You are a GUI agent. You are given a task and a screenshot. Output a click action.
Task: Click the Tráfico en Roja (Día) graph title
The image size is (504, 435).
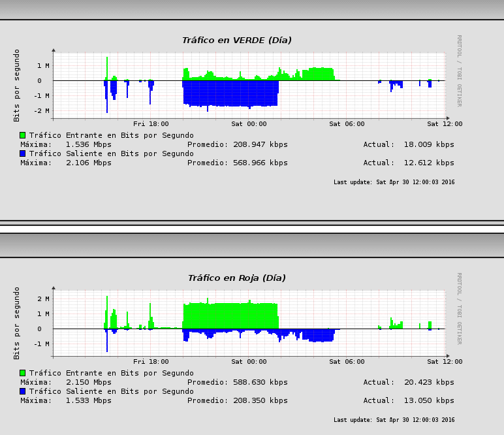point(236,278)
